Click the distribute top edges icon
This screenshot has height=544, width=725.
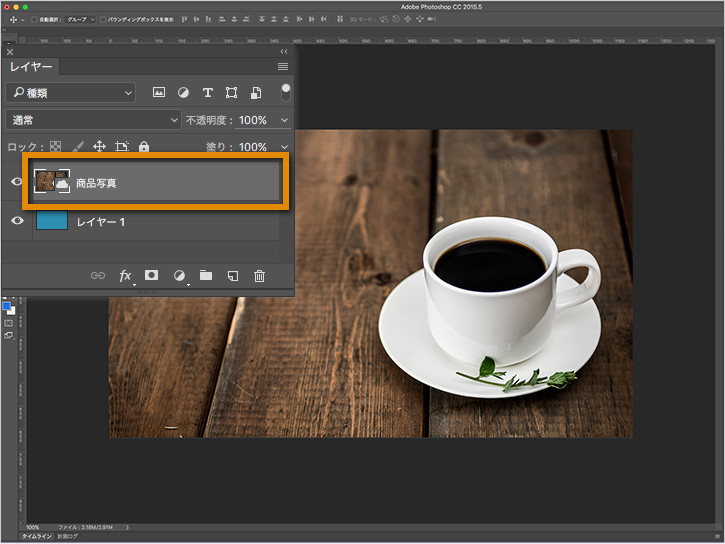(x=262, y=19)
